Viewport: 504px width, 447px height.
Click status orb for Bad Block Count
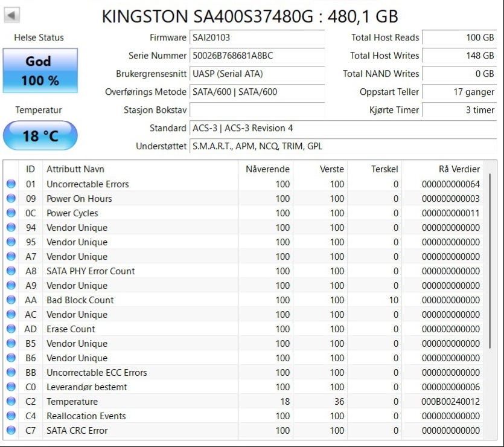pyautogui.click(x=11, y=300)
